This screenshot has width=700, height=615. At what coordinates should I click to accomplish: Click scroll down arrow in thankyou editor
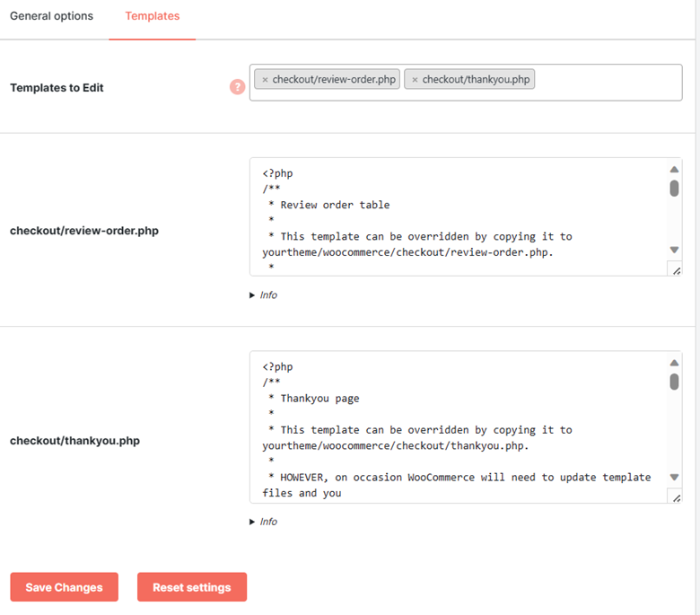click(x=674, y=477)
